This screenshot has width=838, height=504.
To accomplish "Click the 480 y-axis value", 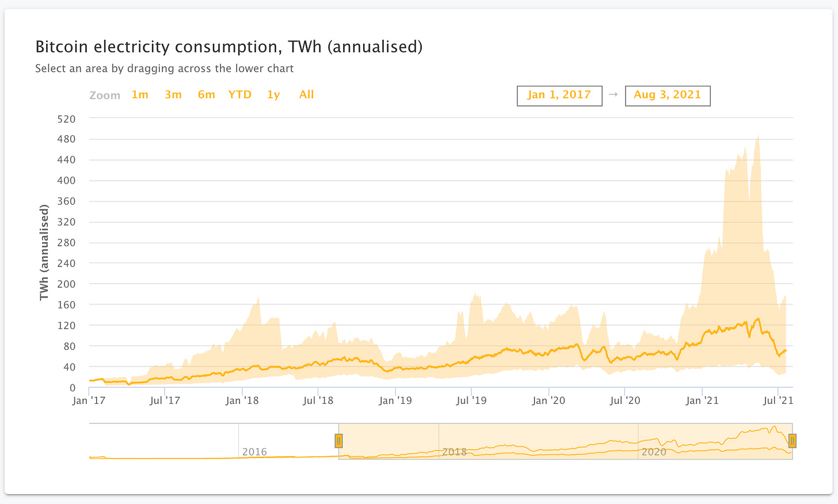I will click(x=66, y=139).
